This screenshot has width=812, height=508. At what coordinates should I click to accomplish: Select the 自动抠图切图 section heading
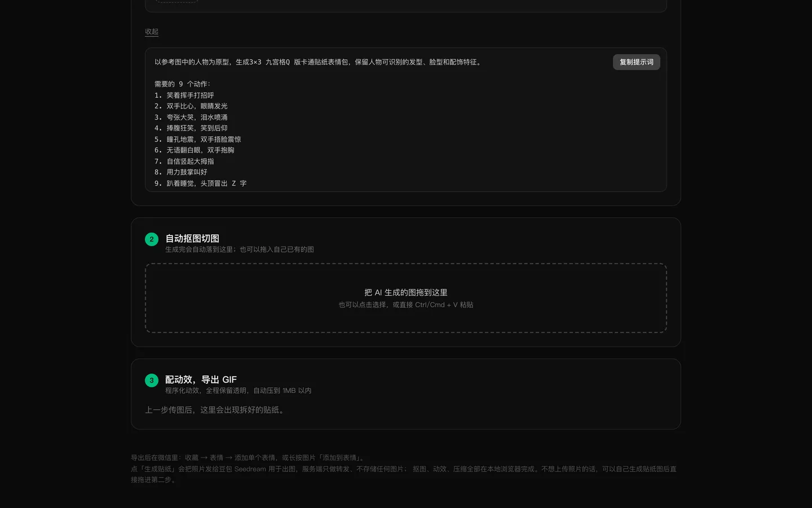tap(192, 239)
